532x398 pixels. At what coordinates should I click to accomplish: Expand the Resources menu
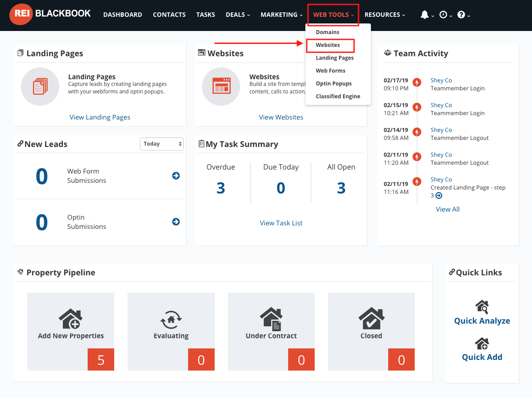(385, 15)
